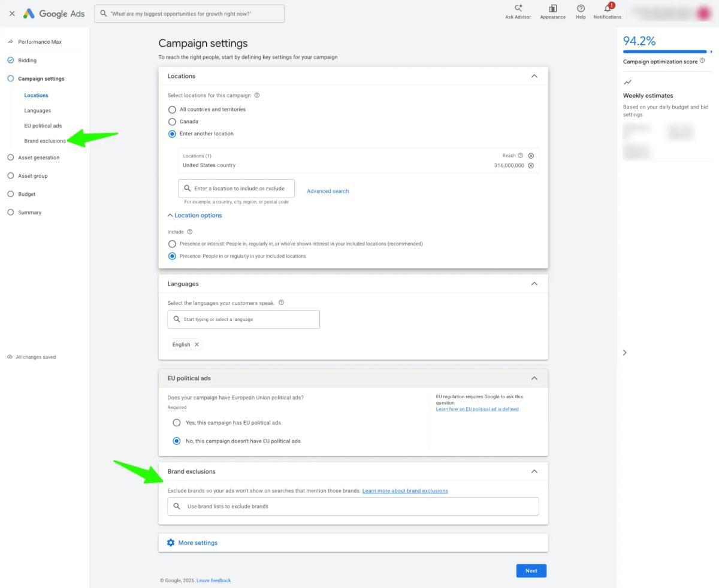Open the Appearance panel icon

(552, 8)
